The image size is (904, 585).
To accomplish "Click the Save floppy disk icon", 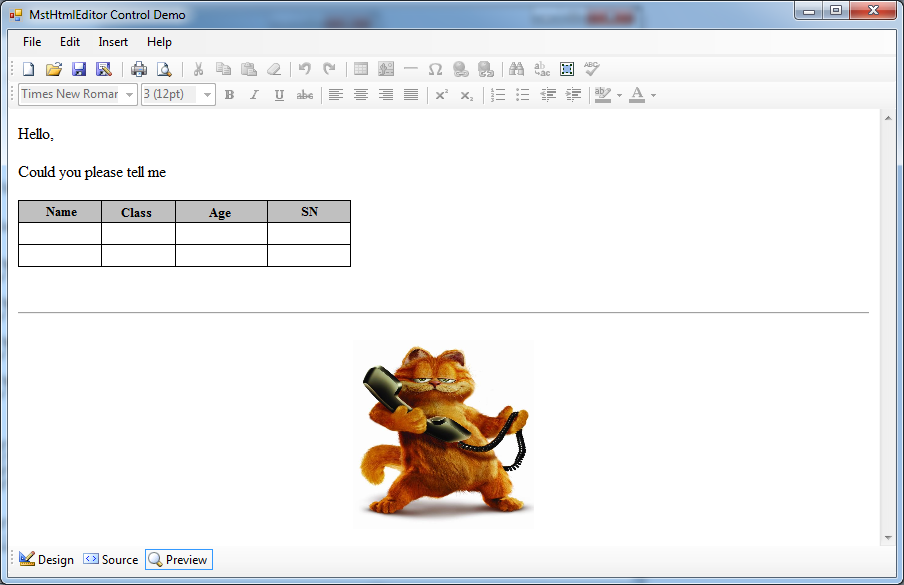I will 79,69.
